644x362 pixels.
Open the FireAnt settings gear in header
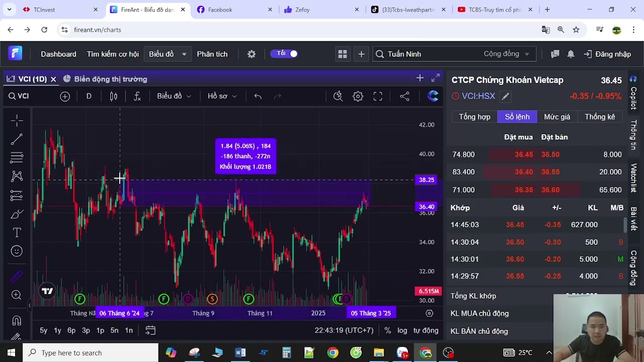[x=252, y=54]
